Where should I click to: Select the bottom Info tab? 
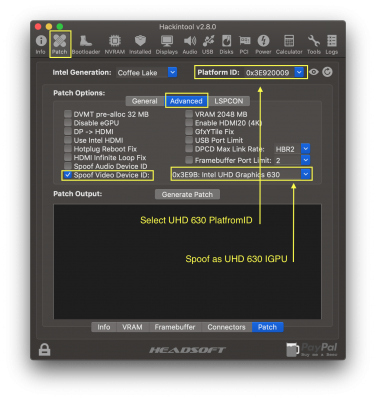click(x=104, y=327)
